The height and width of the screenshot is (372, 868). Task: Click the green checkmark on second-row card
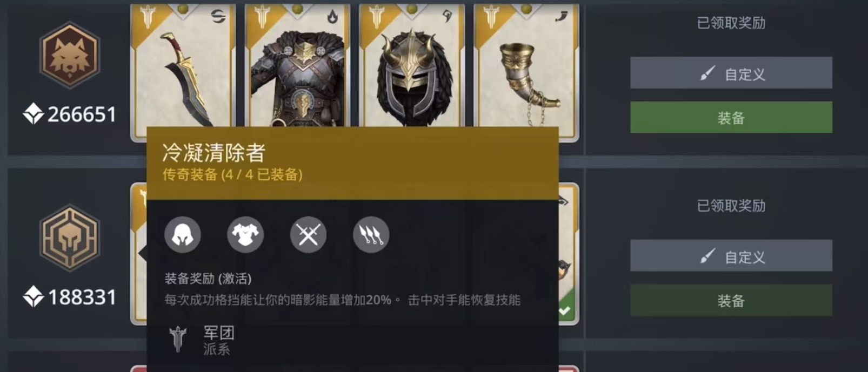coord(565,310)
